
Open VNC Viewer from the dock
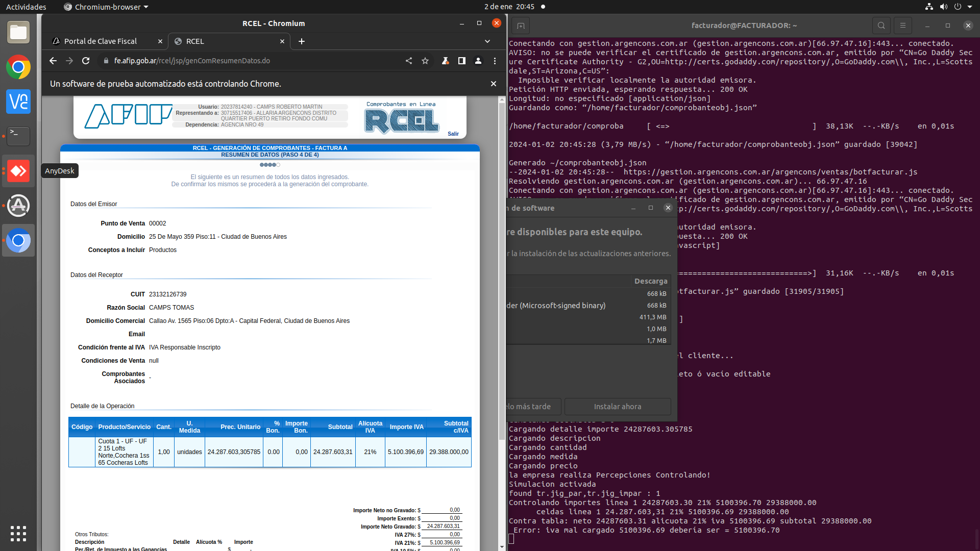(18, 102)
